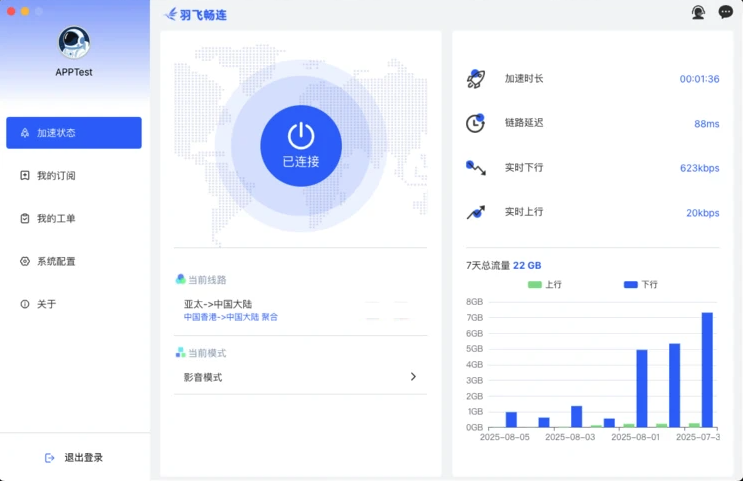This screenshot has height=481, width=743.
Task: Expand the 影音模式 mode chevron
Action: point(413,377)
